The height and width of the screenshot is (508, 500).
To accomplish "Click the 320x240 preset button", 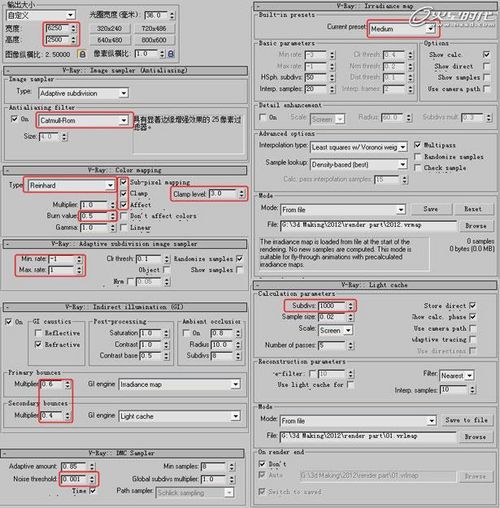I will coord(109,29).
